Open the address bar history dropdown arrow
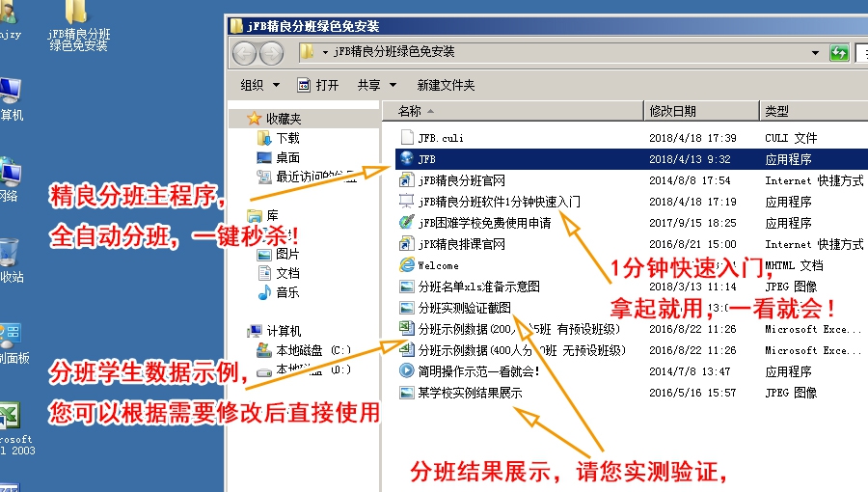 815,53
